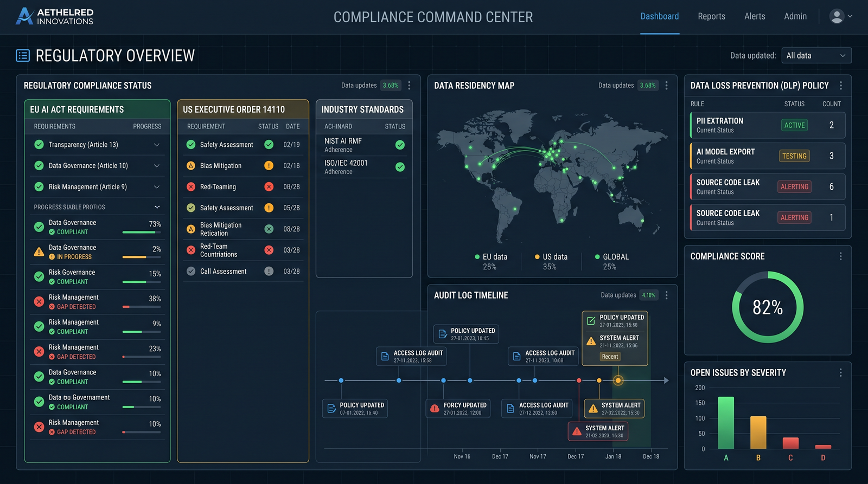Expand Risk Management (Article 9) chevron
The image size is (868, 484).
[157, 187]
